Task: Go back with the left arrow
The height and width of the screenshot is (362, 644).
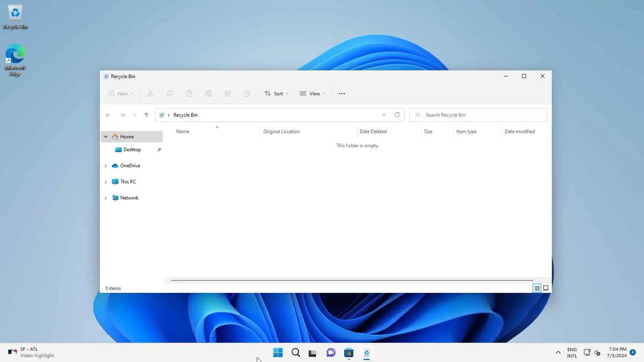Action: click(108, 115)
